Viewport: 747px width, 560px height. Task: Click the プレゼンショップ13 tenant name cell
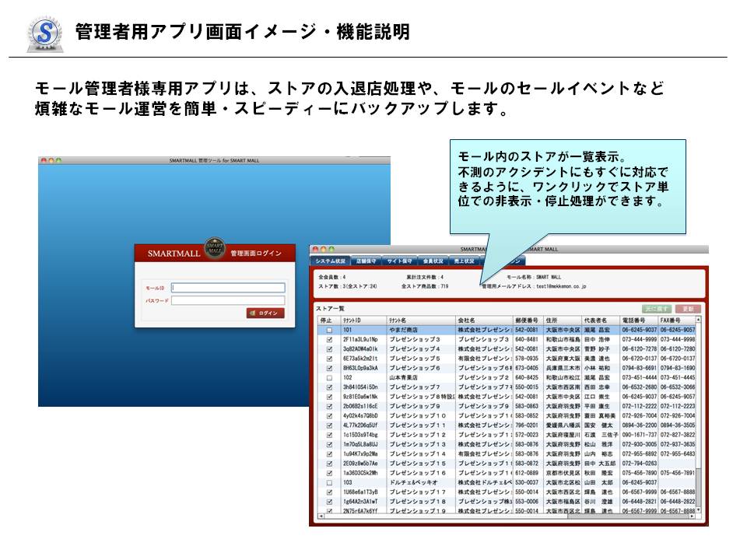pyautogui.click(x=420, y=444)
